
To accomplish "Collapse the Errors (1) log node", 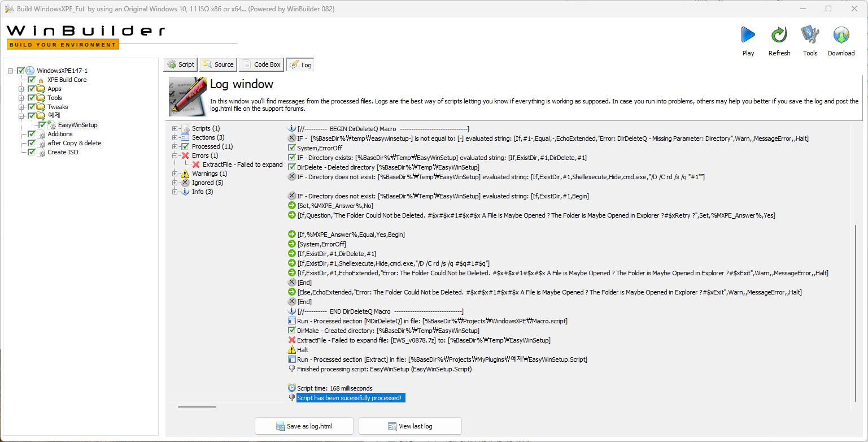I will tap(175, 155).
